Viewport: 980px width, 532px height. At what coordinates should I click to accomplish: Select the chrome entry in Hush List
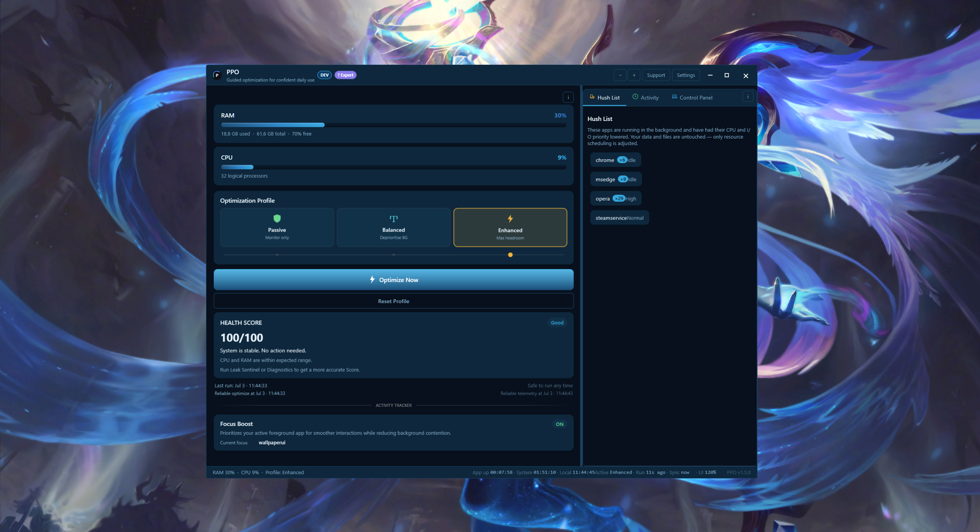click(615, 160)
